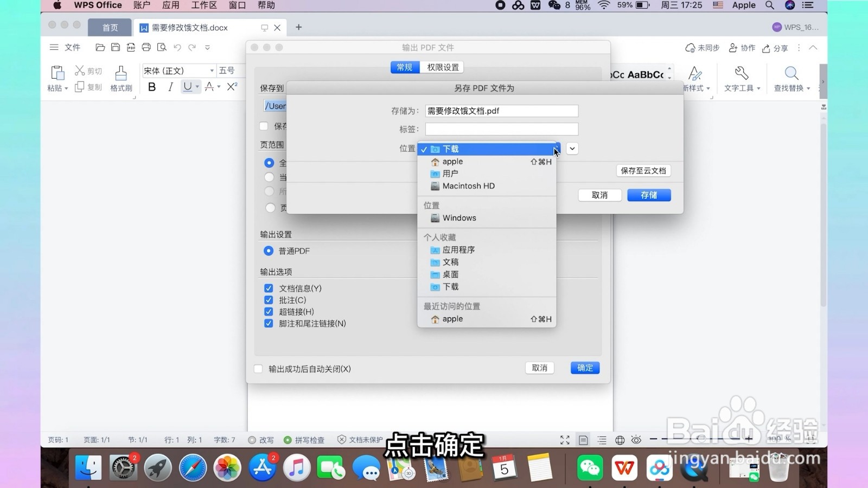The height and width of the screenshot is (488, 868).
Task: Click the 存储 button to save
Action: point(649,195)
